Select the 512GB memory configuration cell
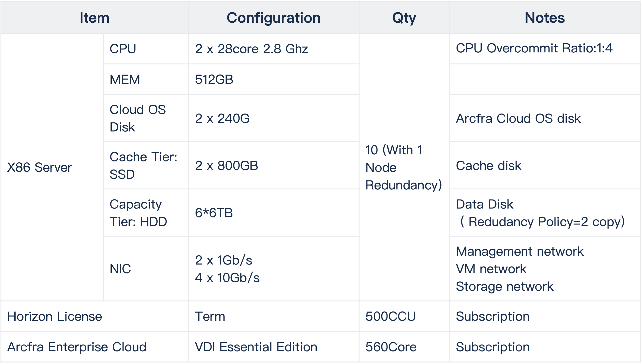The height and width of the screenshot is (364, 642). tap(274, 79)
